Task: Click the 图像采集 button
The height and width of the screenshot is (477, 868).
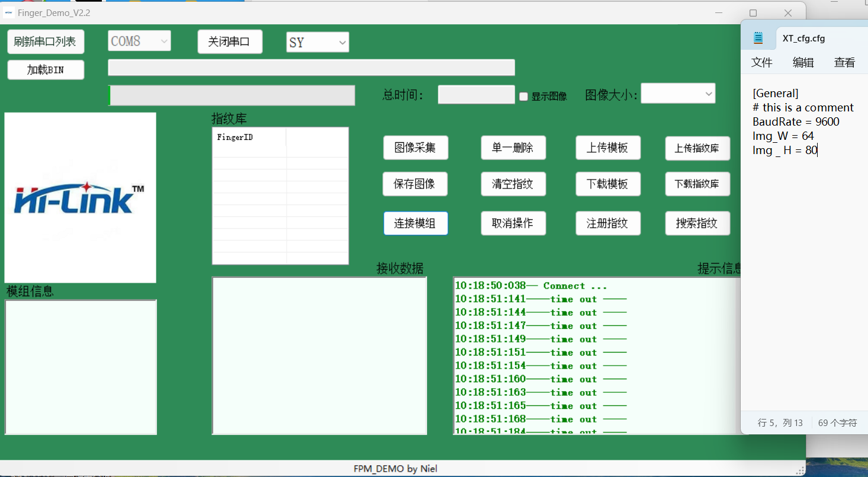Action: (x=416, y=148)
